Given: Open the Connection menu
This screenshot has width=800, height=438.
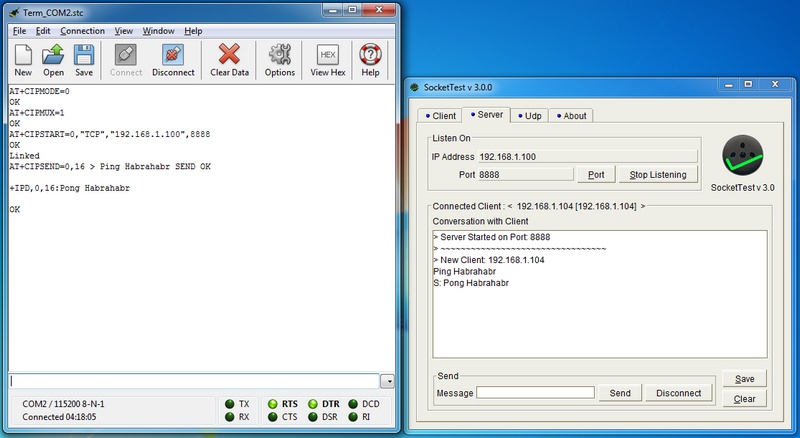Looking at the screenshot, I should (82, 31).
